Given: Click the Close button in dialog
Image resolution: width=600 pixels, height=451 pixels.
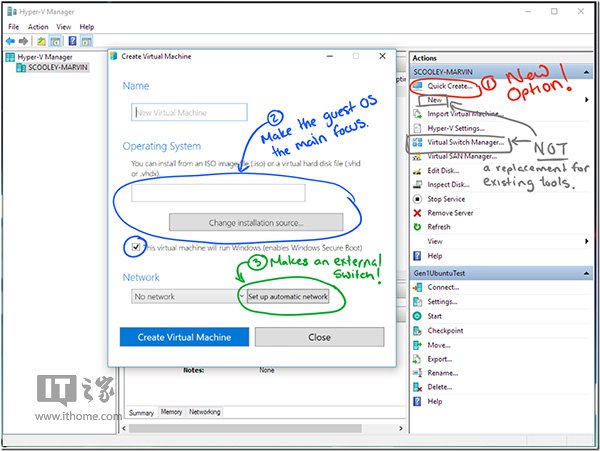Looking at the screenshot, I should pos(320,337).
